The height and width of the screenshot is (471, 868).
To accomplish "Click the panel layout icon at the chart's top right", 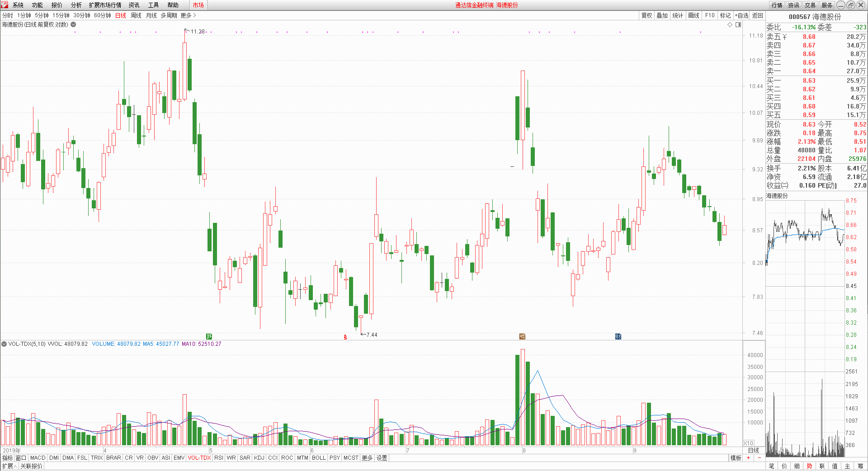I will tap(738, 24).
